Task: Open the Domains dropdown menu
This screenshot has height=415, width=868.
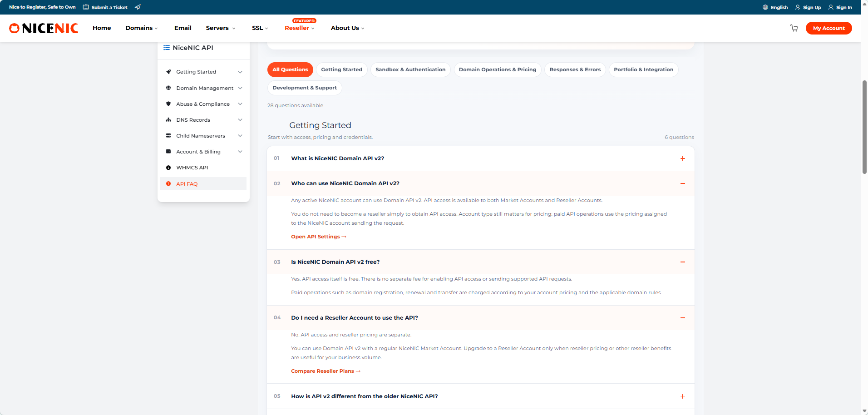Action: (142, 28)
